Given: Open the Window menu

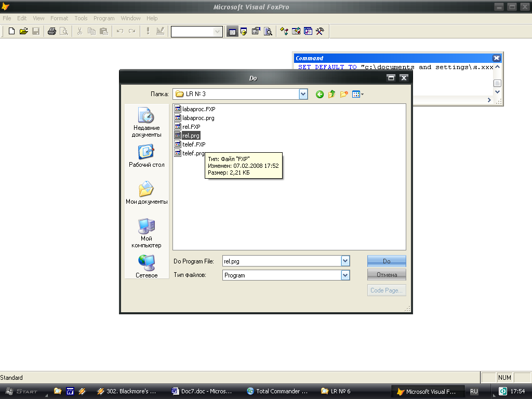Looking at the screenshot, I should [x=130, y=18].
